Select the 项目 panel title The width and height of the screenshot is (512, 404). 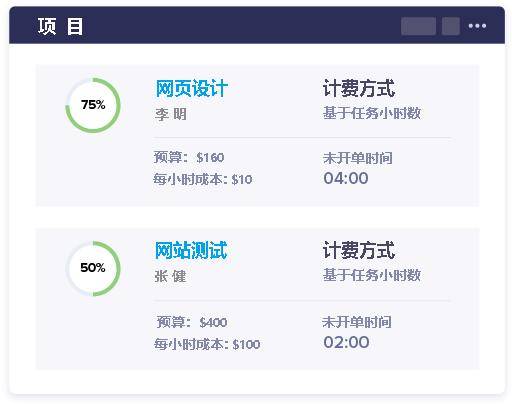click(60, 26)
